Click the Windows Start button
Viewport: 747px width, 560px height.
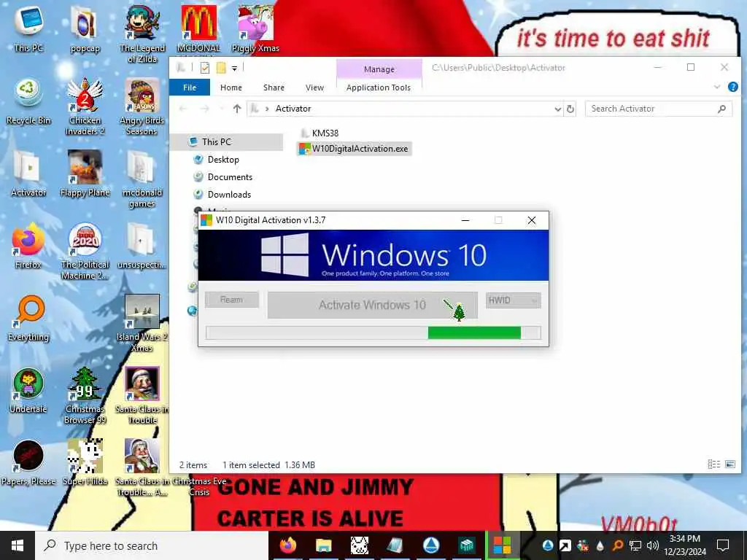(18, 545)
